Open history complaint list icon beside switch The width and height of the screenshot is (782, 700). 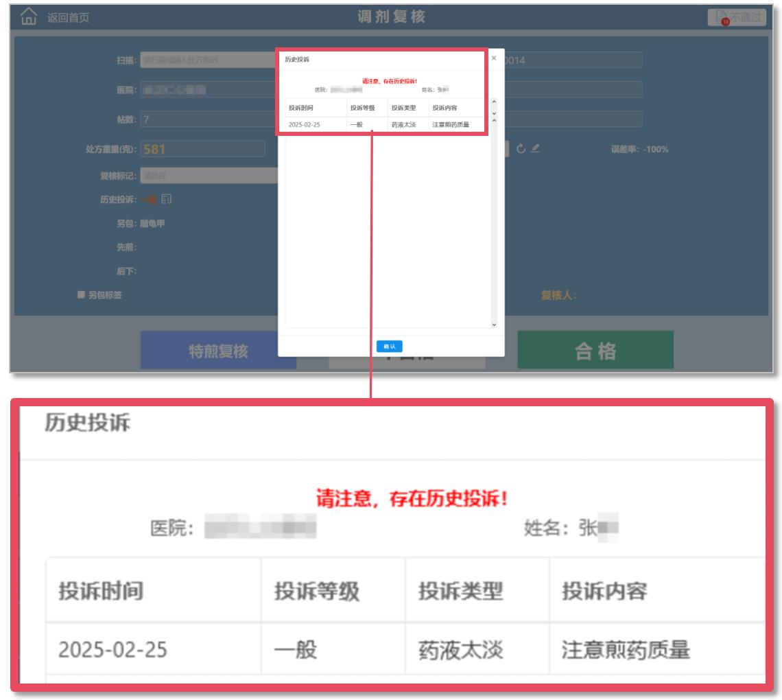click(x=167, y=199)
